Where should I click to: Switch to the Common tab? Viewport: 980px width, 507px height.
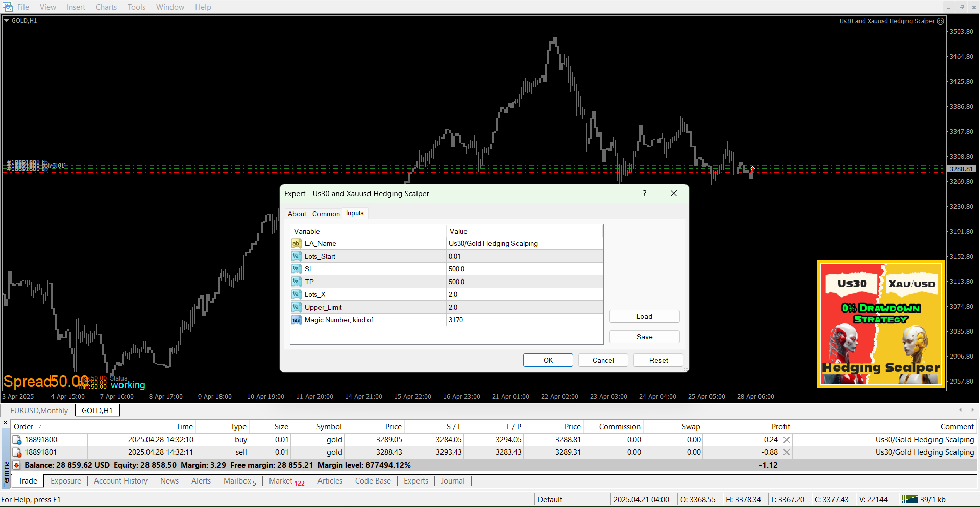coord(326,214)
